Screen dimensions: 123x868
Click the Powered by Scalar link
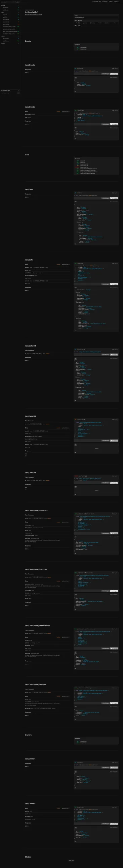(x=5, y=93)
